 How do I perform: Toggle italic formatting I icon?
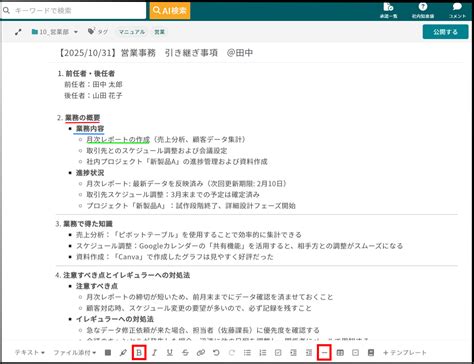[154, 352]
